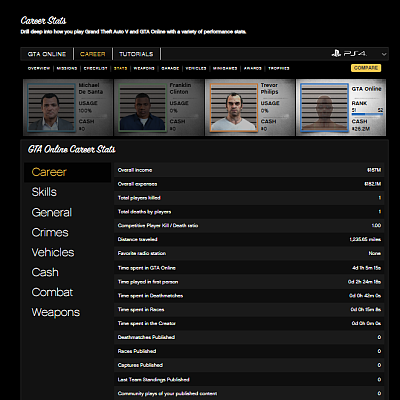Click Community plays of your published content row

(249, 393)
